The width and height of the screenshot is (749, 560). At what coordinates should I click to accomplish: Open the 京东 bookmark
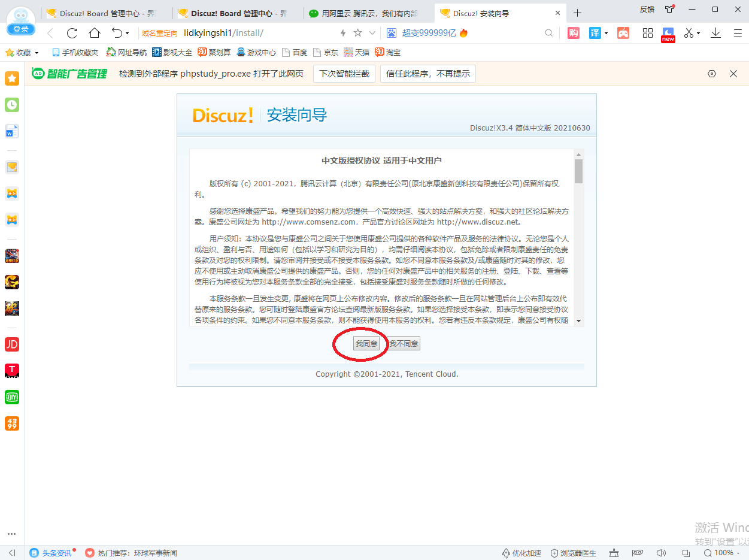click(x=326, y=53)
